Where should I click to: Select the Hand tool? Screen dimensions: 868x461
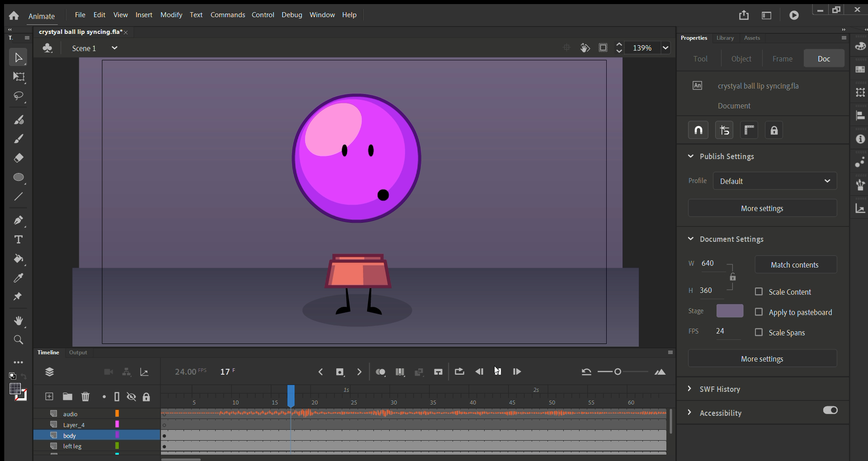click(19, 320)
